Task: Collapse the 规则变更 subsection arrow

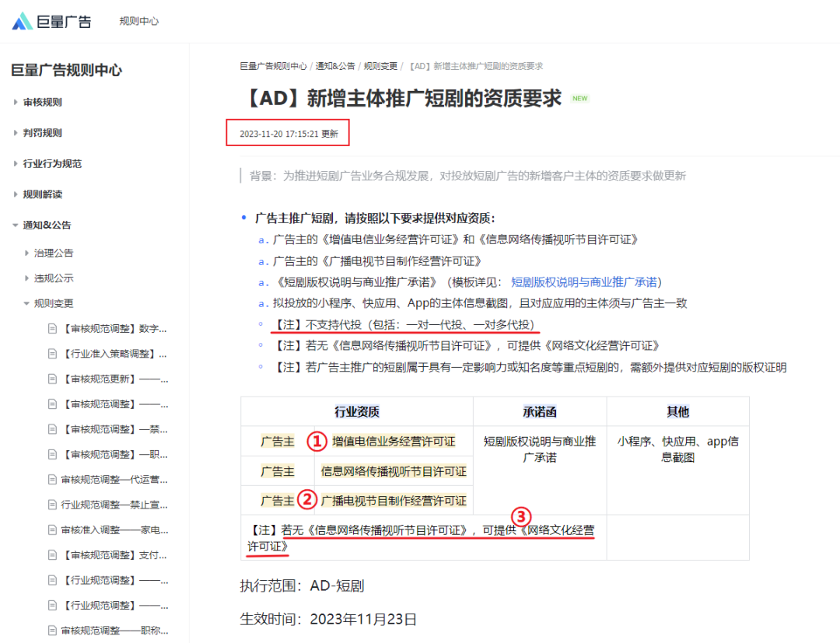Action: pyautogui.click(x=26, y=303)
